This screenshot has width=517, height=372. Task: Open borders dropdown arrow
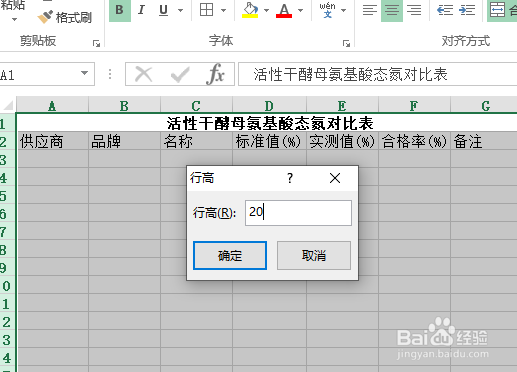coord(223,10)
